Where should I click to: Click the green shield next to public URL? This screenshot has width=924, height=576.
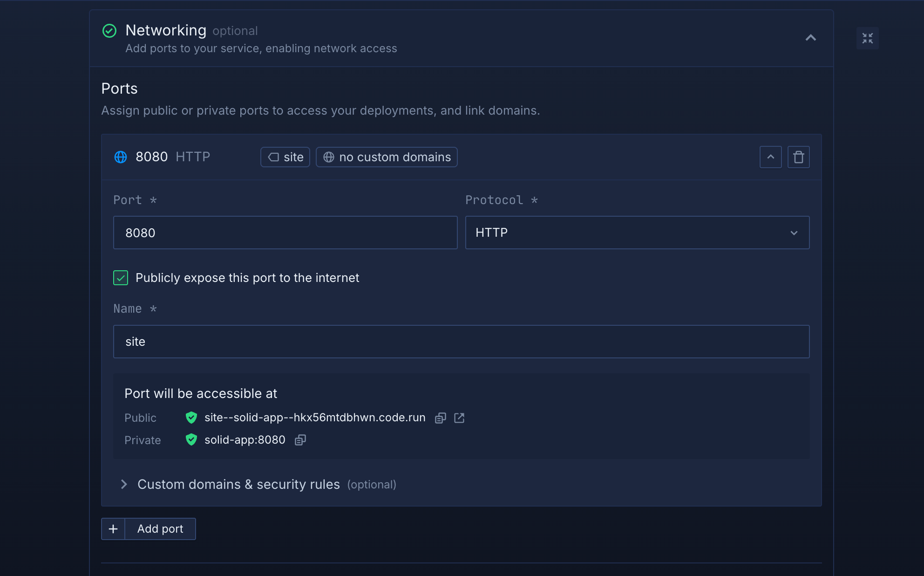[191, 418]
